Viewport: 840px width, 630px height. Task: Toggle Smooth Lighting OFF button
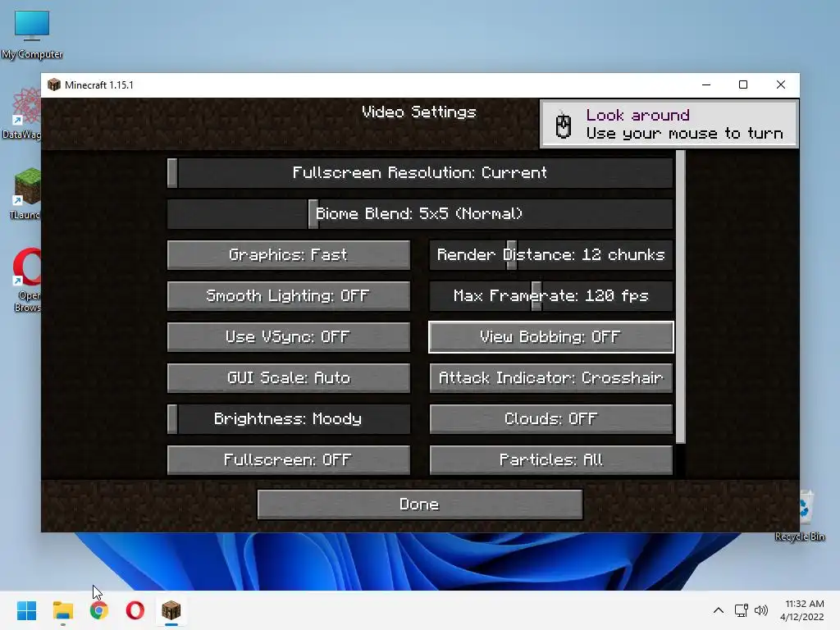point(288,295)
